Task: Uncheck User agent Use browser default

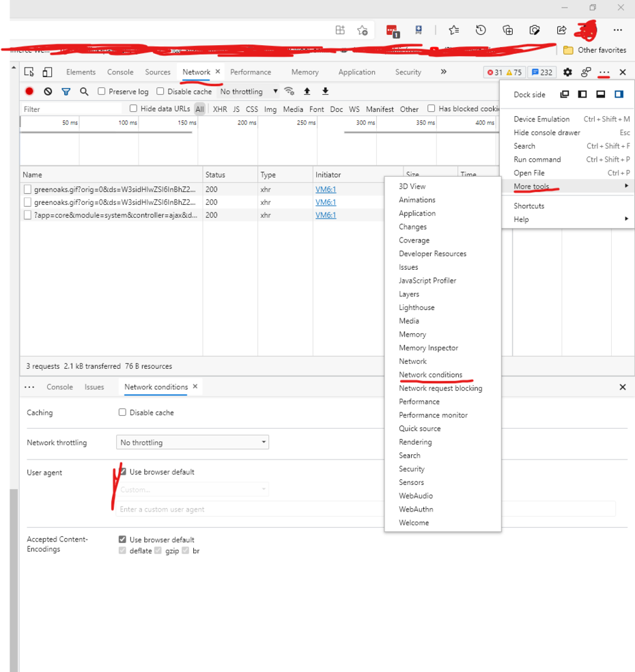Action: click(x=123, y=472)
